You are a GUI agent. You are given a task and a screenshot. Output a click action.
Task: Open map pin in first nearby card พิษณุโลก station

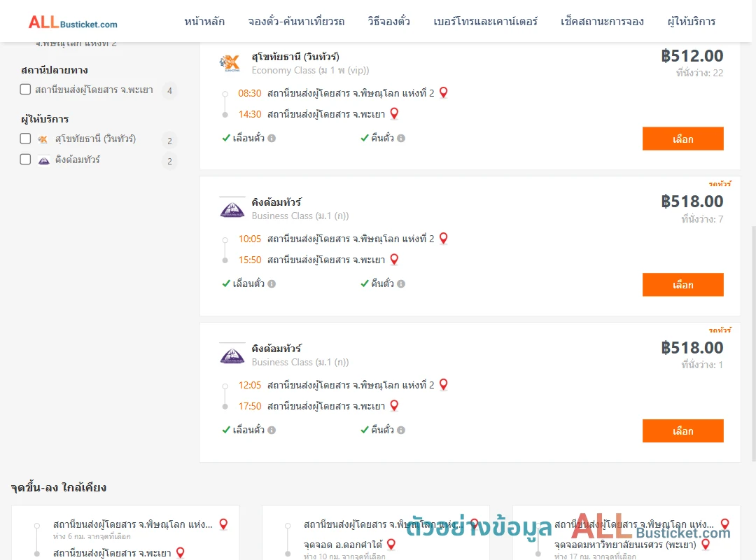point(224,524)
